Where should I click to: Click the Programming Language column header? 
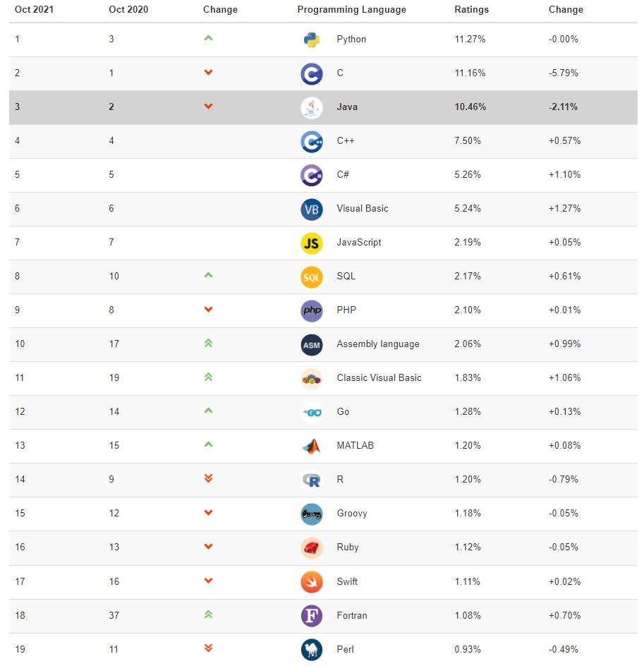click(x=351, y=10)
